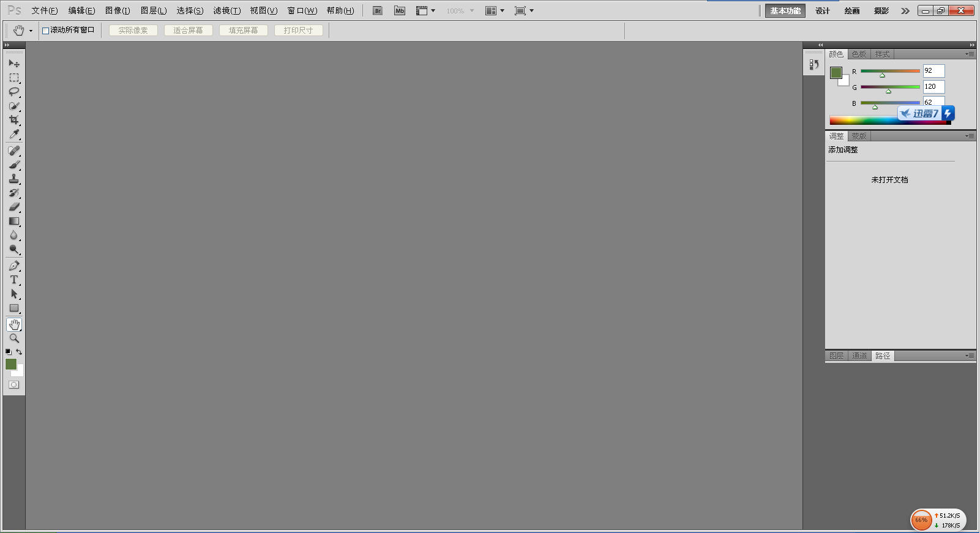980x533 pixels.
Task: Toggle Quick Mask mode button
Action: tap(13, 385)
